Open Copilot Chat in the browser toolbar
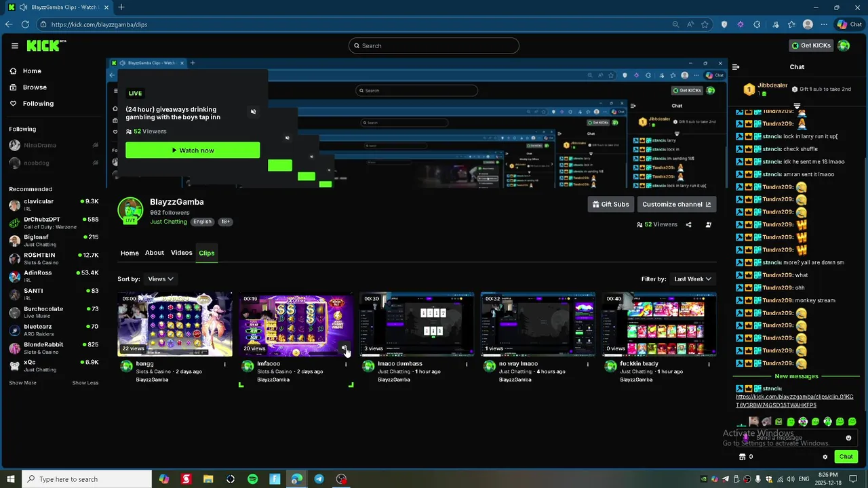This screenshot has height=488, width=868. [x=849, y=24]
